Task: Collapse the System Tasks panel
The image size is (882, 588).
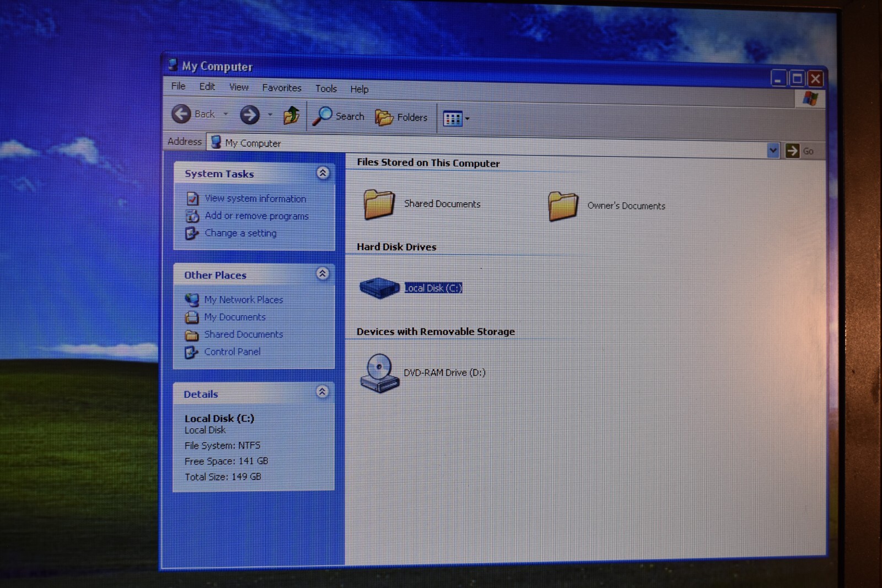Action: click(323, 173)
